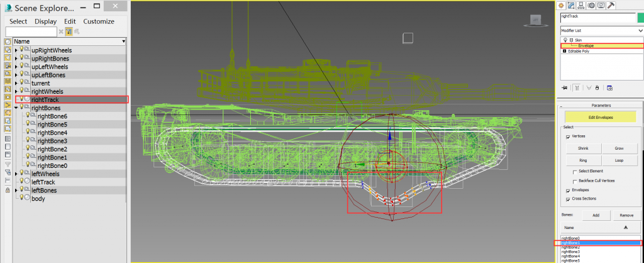Open the Modifier List dropdown
644x263 pixels.
click(x=600, y=30)
